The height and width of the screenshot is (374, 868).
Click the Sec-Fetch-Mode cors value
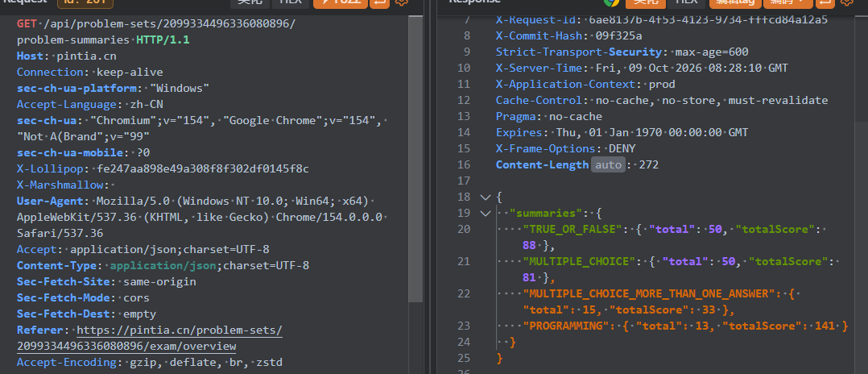[x=136, y=297]
